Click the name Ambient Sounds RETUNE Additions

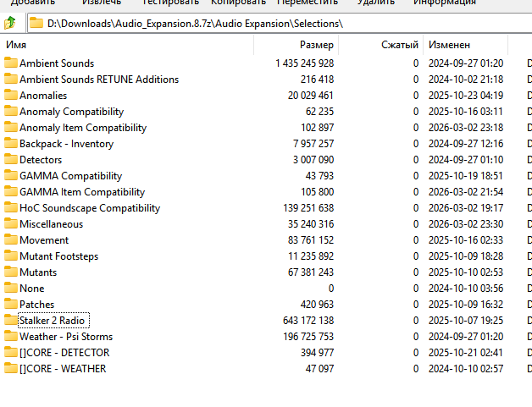pyautogui.click(x=99, y=80)
